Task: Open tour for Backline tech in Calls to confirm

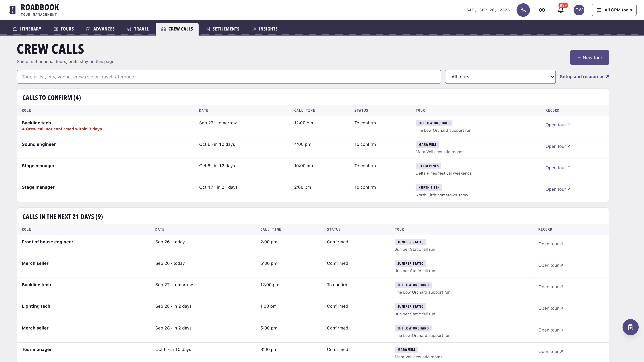Action: 558,125
